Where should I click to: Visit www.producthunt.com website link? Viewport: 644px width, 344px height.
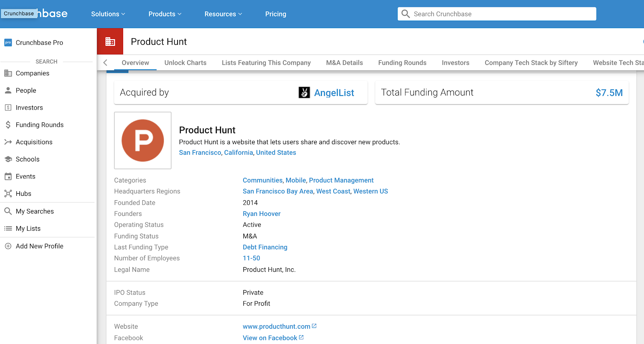click(277, 327)
